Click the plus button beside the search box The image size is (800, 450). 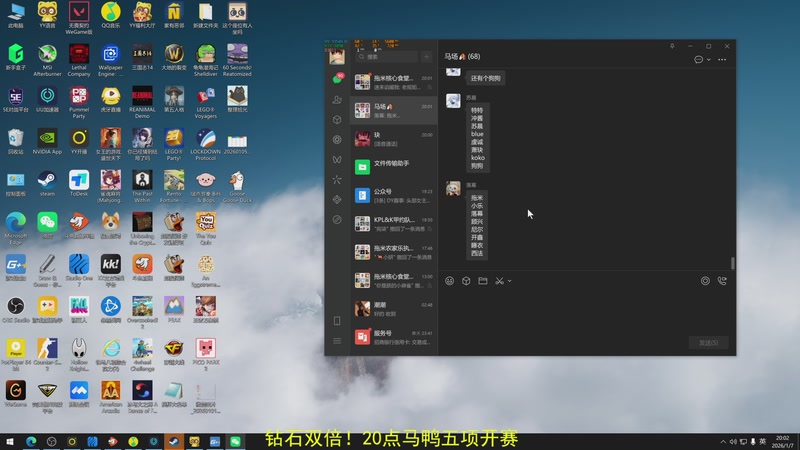coord(427,57)
